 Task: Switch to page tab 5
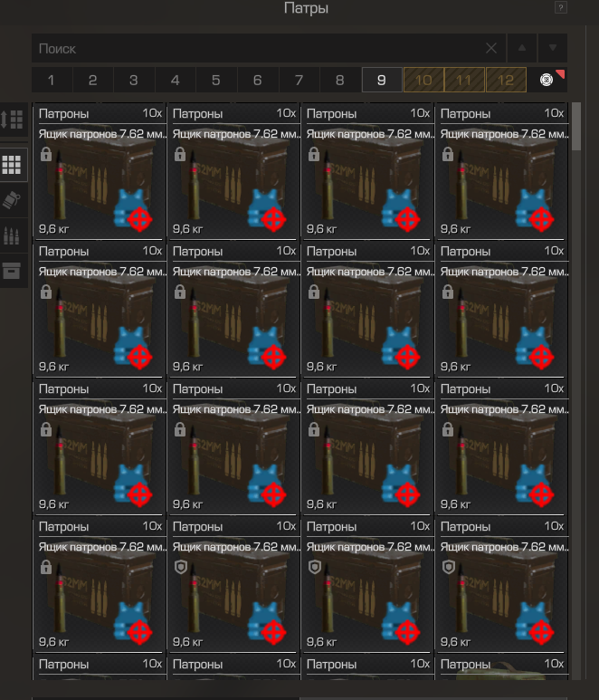coord(216,80)
